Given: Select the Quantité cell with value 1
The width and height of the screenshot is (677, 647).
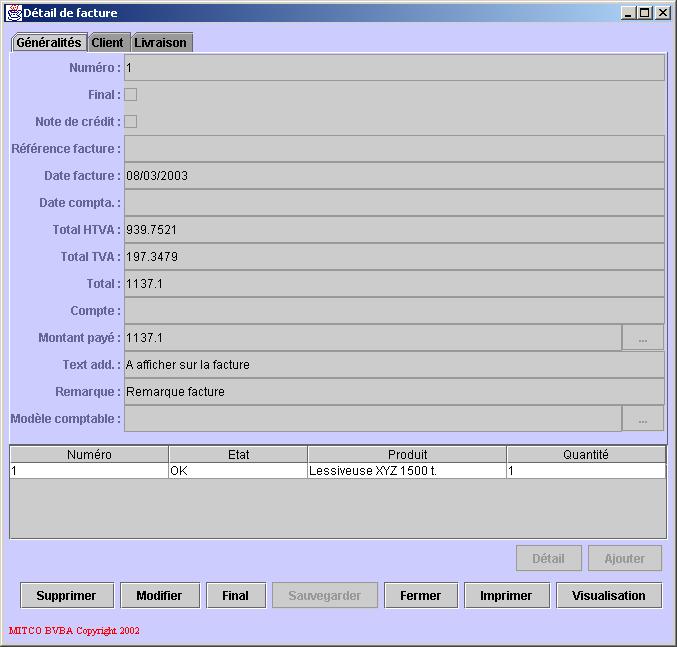Looking at the screenshot, I should coord(586,470).
